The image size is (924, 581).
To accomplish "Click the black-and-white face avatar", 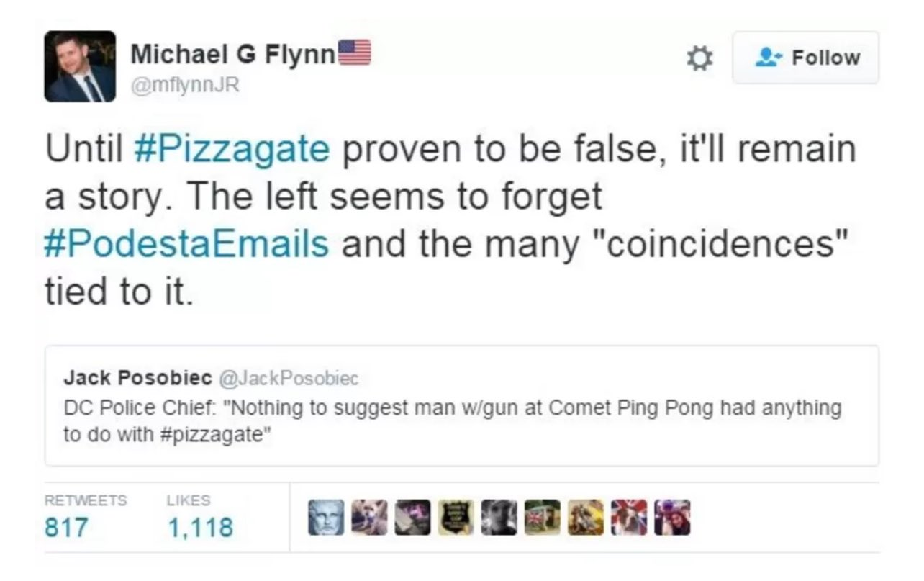I will click(499, 518).
